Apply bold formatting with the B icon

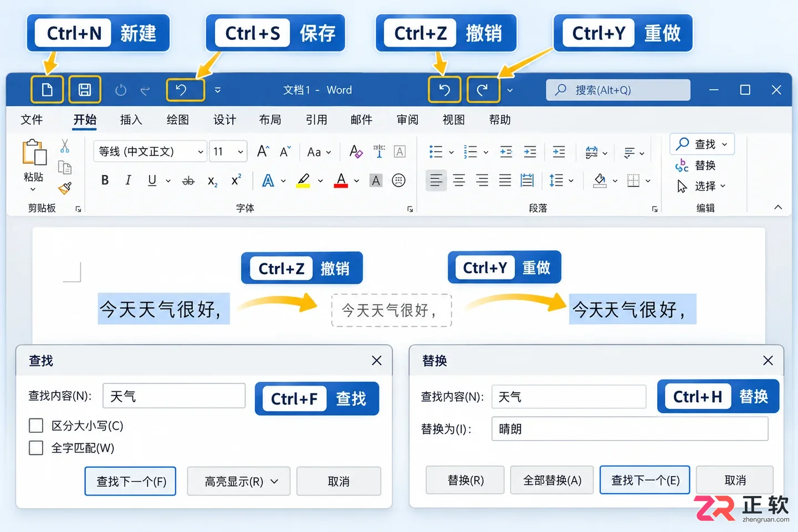[x=105, y=180]
